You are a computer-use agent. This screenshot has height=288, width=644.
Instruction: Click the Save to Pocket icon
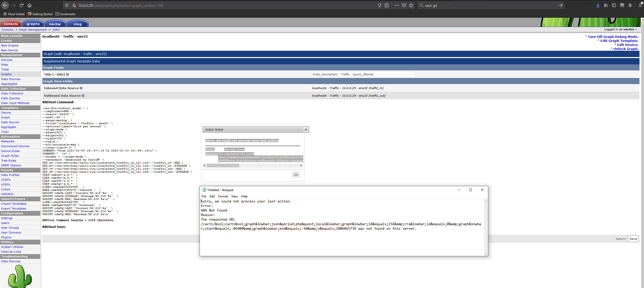coord(404,5)
